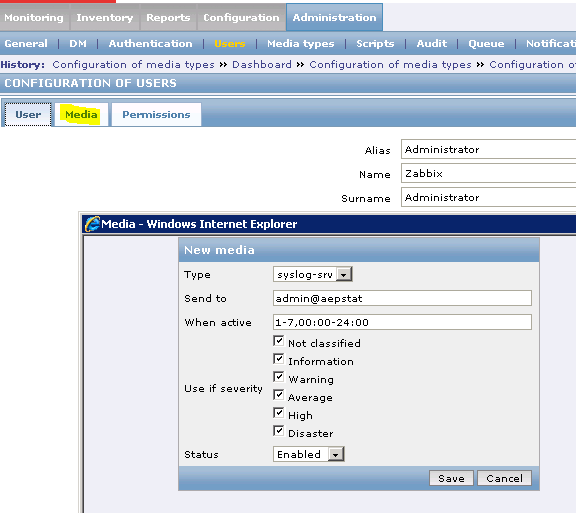Screen dimensions: 576x513
Task: Switch to the Permissions tab
Action: [156, 115]
